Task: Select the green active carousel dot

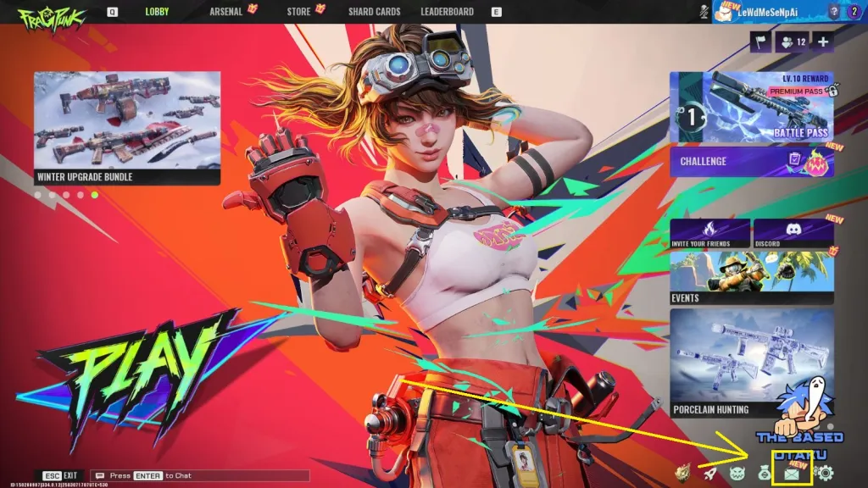Action: point(95,195)
